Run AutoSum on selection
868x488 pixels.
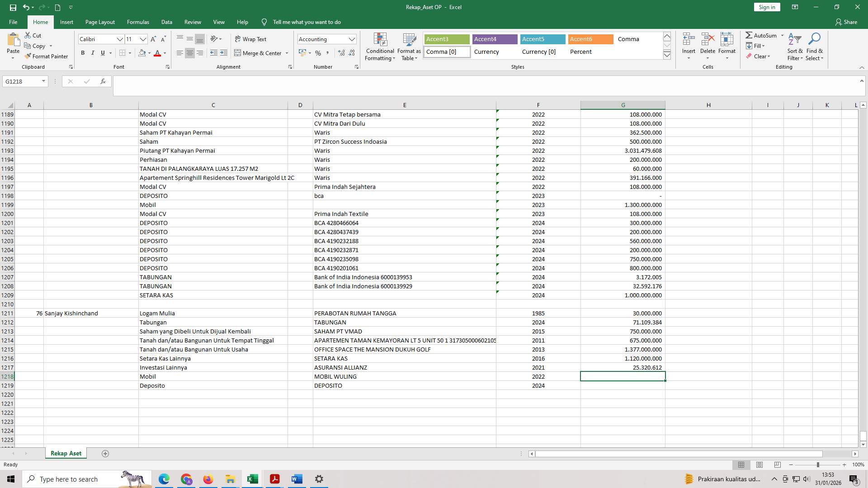click(x=763, y=35)
